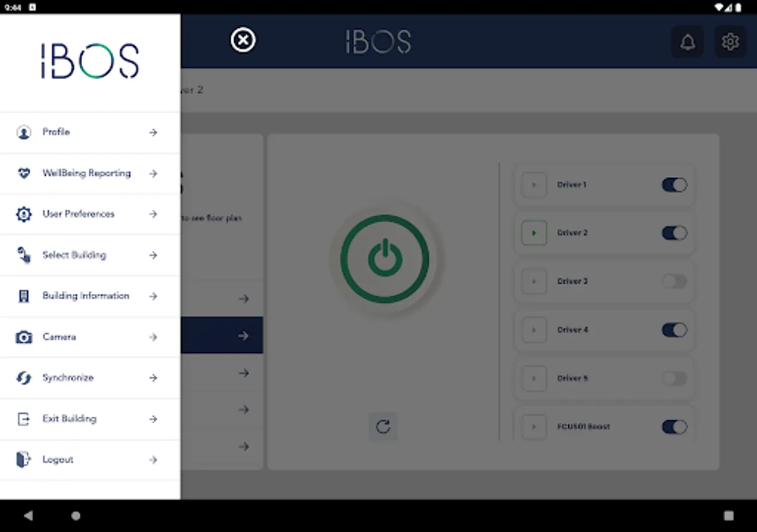Click the Exit Building icon

(24, 419)
